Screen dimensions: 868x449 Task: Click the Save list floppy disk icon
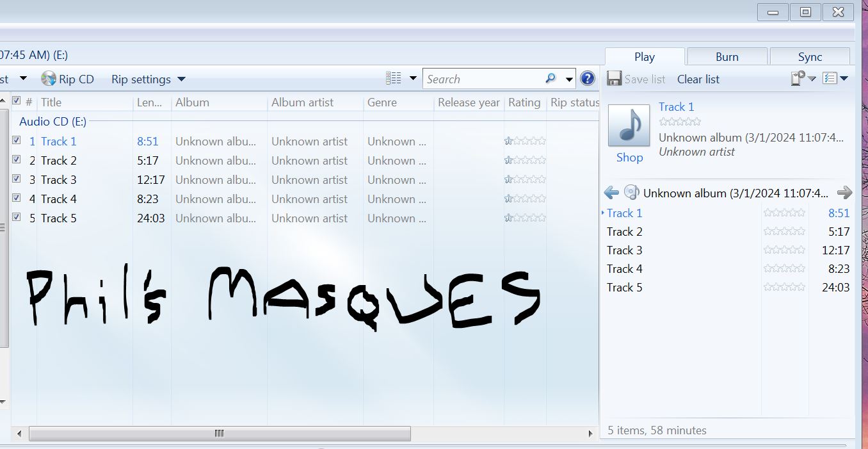[x=615, y=79]
